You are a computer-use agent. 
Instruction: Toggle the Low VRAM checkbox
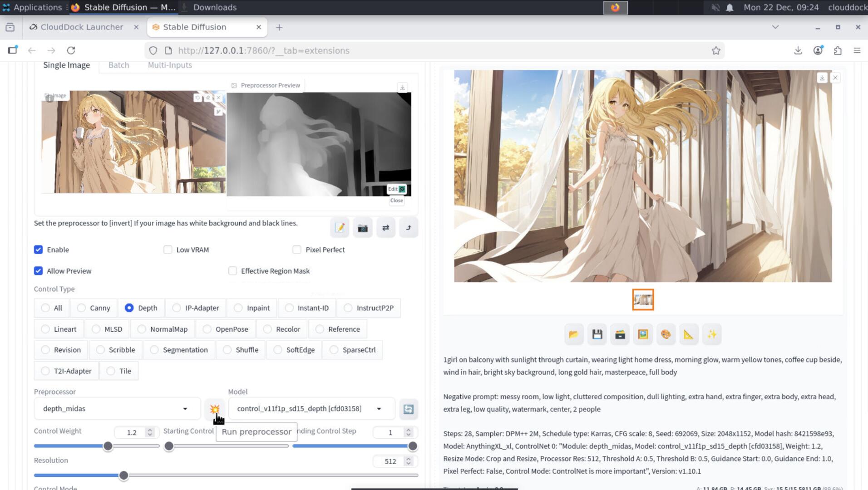click(168, 250)
